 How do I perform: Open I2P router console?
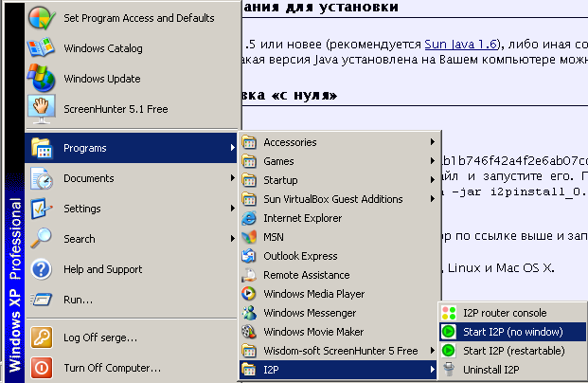pyautogui.click(x=512, y=313)
